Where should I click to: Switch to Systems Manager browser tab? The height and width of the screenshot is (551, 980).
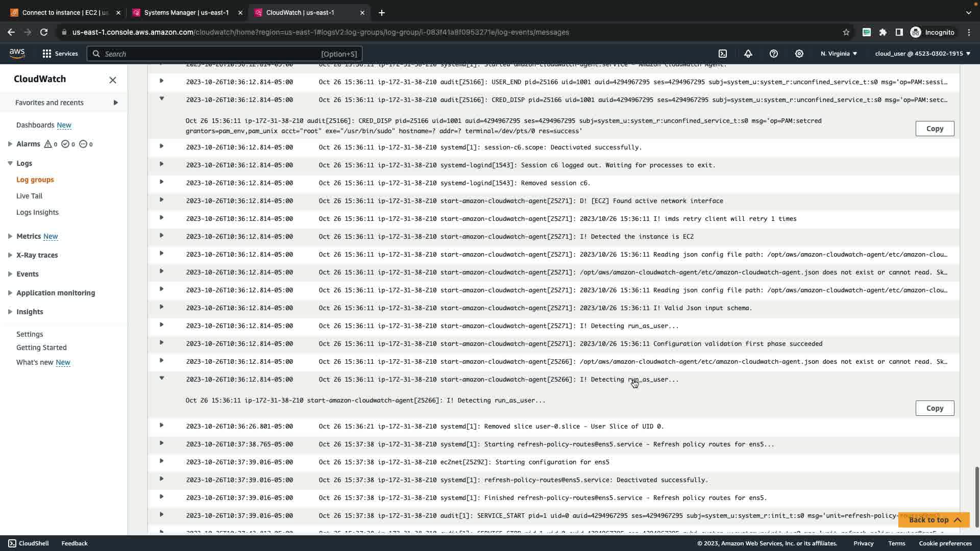[x=186, y=13]
